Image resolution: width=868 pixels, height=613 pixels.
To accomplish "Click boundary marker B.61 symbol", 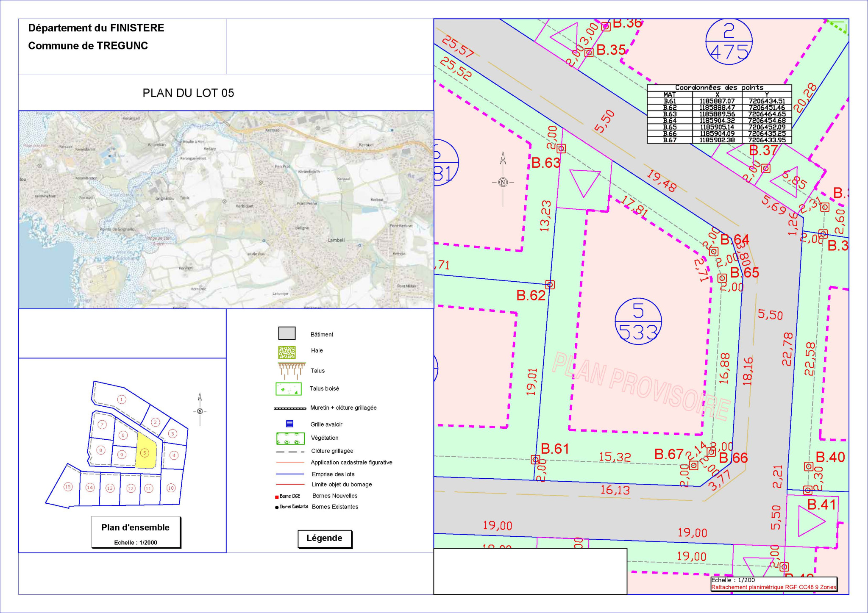I will [536, 460].
